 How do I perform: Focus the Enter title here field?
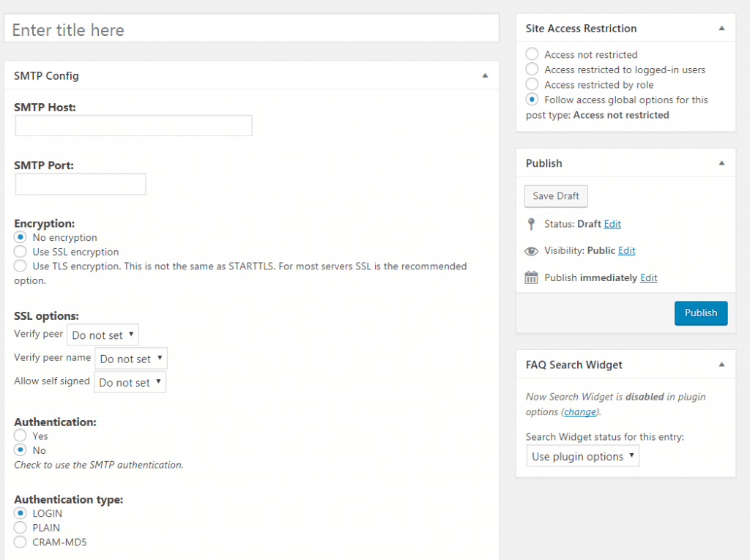pos(251,30)
